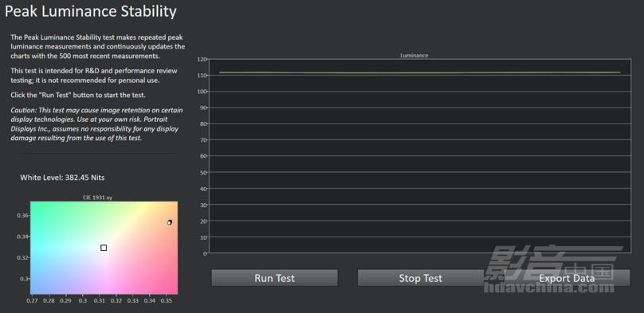Viewport: 644px width, 313px height.
Task: Click the R&D and performance review paragraph
Action: tap(94, 76)
